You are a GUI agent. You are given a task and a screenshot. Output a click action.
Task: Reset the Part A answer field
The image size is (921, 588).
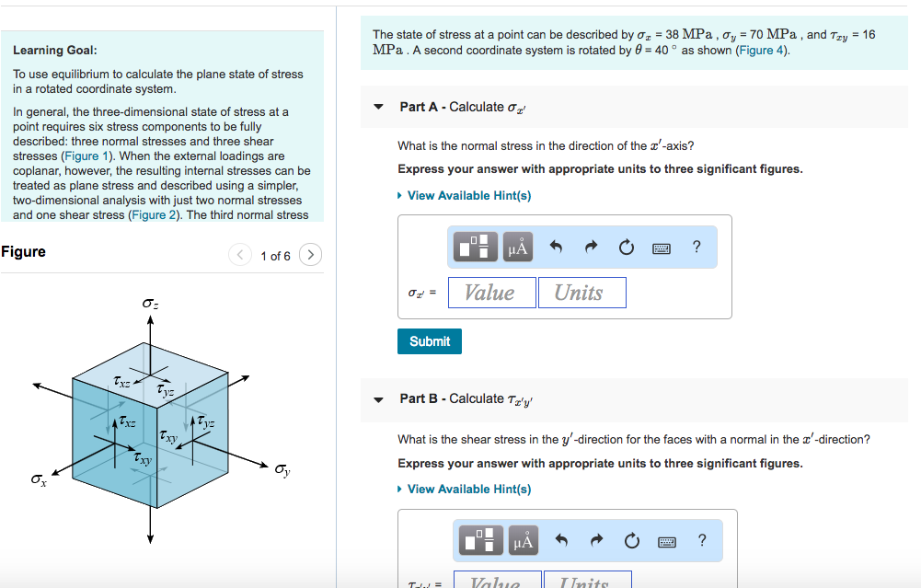coord(626,247)
